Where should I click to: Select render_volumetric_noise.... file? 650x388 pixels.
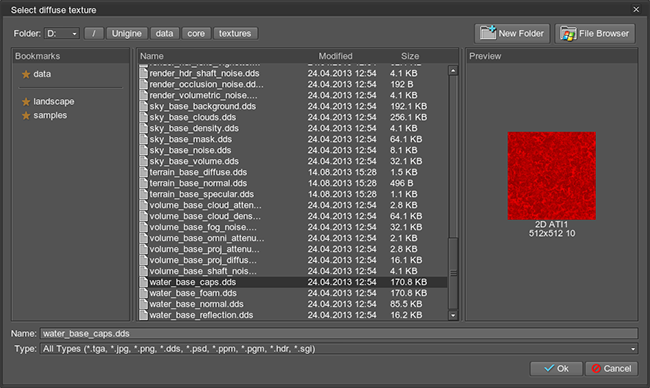point(293,95)
